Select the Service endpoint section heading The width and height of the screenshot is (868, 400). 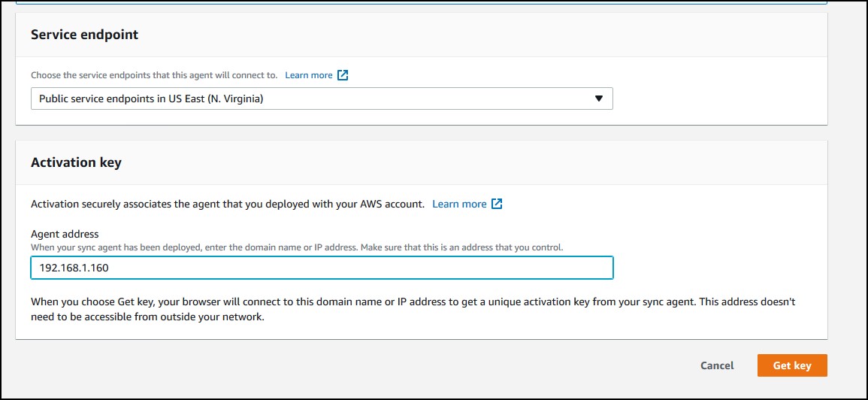coord(85,35)
